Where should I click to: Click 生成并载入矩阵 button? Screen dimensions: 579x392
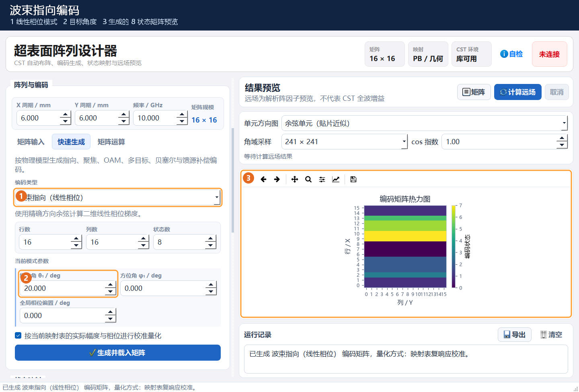[118, 353]
